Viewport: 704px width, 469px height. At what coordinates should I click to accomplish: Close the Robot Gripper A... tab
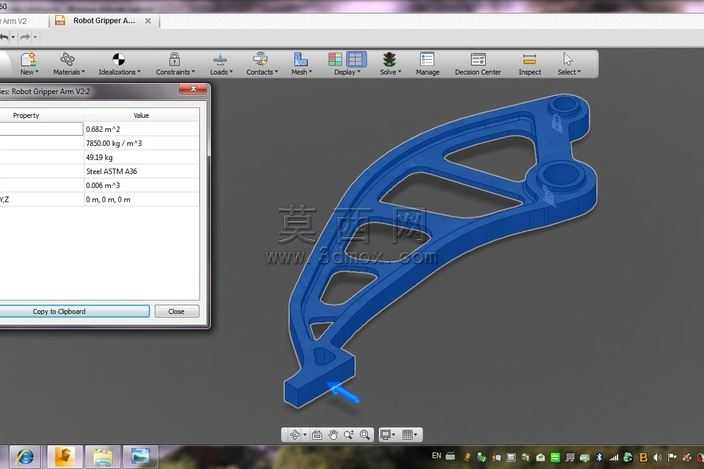[x=148, y=21]
